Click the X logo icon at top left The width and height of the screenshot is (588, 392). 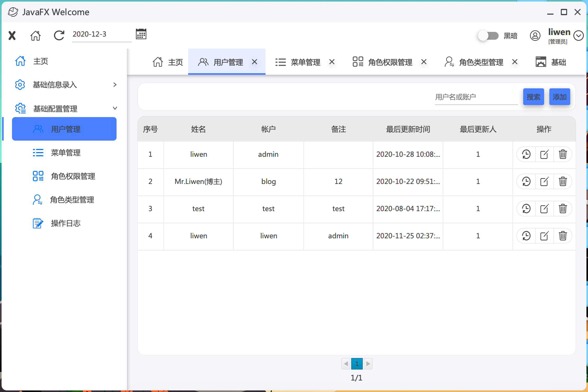(x=12, y=36)
